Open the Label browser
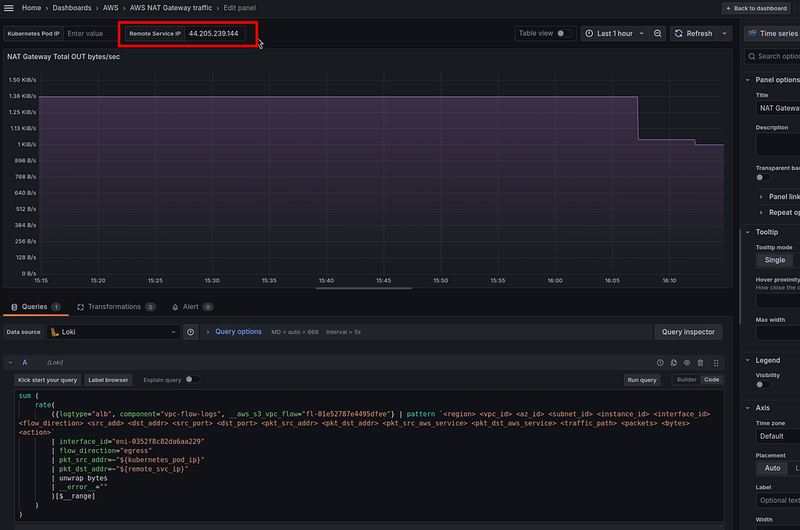Screen dimensions: 800x530 (x=108, y=380)
